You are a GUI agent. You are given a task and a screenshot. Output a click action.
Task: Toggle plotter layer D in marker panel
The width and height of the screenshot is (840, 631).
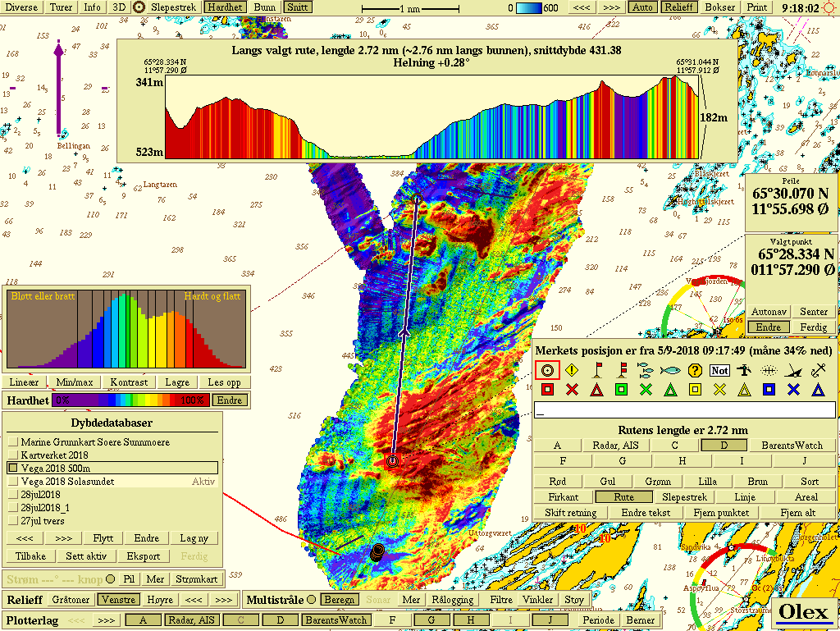click(x=723, y=445)
